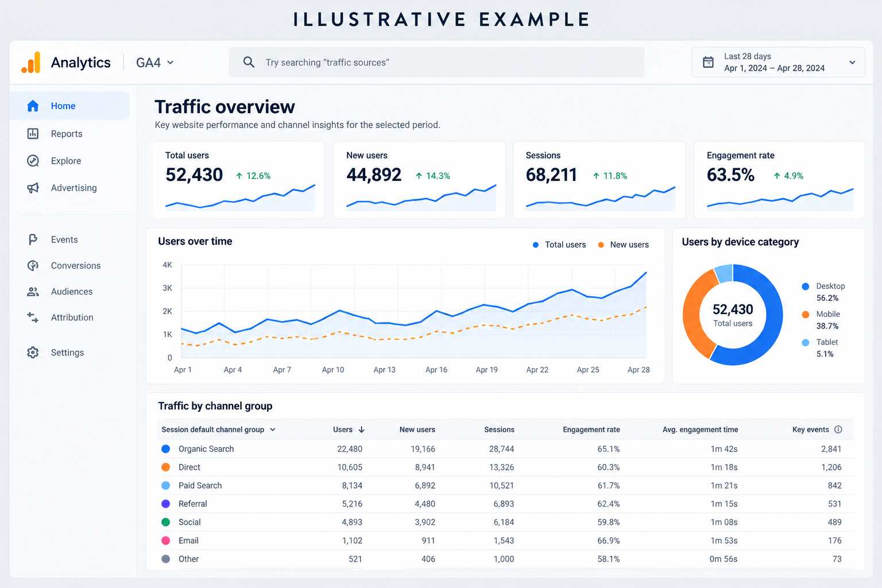The height and width of the screenshot is (588, 882).
Task: Sort by Key events column header
Action: point(811,430)
